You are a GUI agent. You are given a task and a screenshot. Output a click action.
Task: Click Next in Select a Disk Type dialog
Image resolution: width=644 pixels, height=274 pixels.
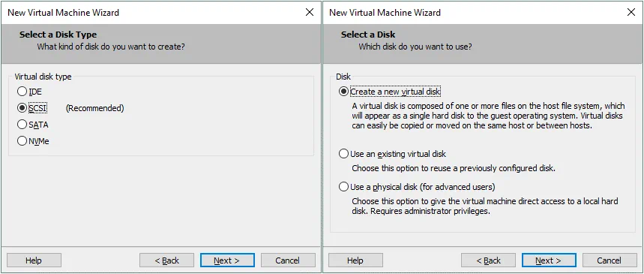coord(227,260)
